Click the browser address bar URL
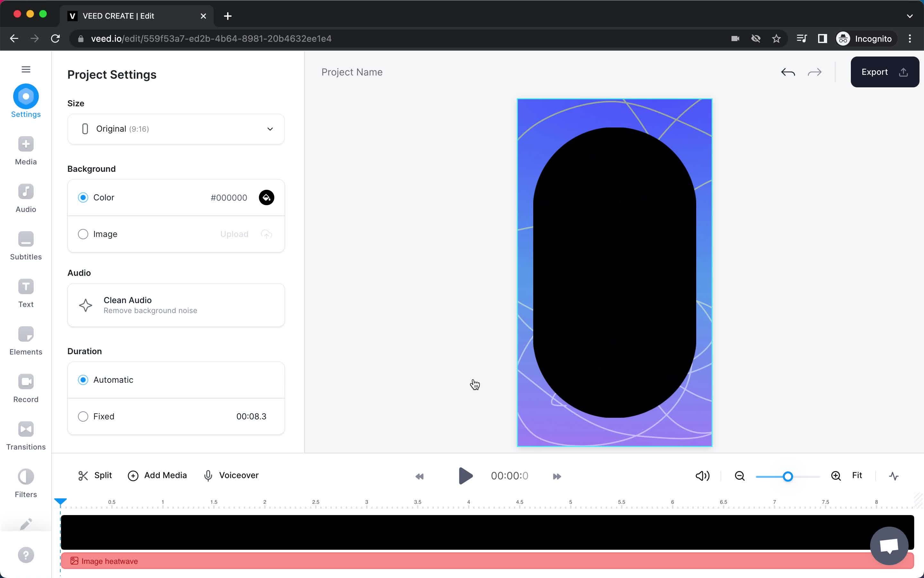 tap(211, 39)
